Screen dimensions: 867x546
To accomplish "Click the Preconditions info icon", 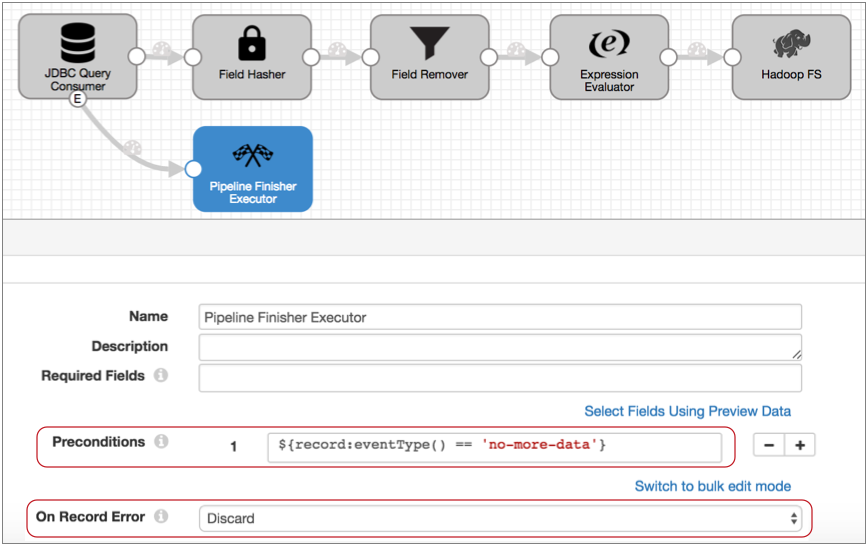I will [162, 441].
